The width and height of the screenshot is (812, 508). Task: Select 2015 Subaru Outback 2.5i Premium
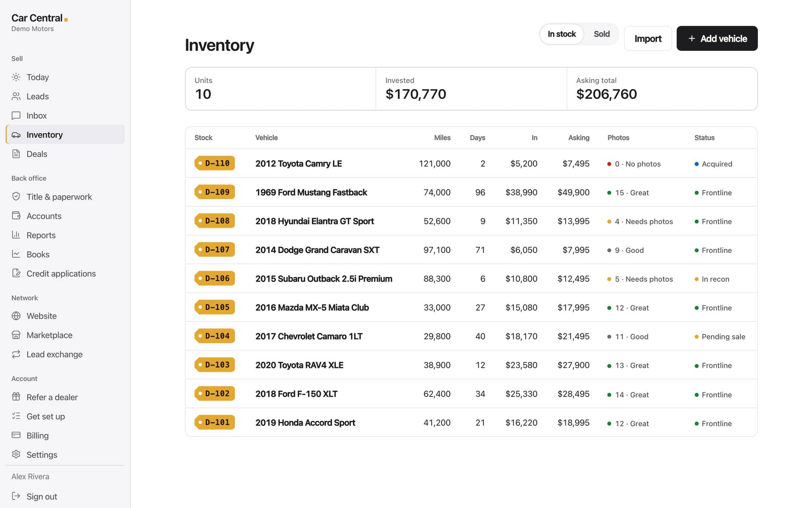pos(323,279)
